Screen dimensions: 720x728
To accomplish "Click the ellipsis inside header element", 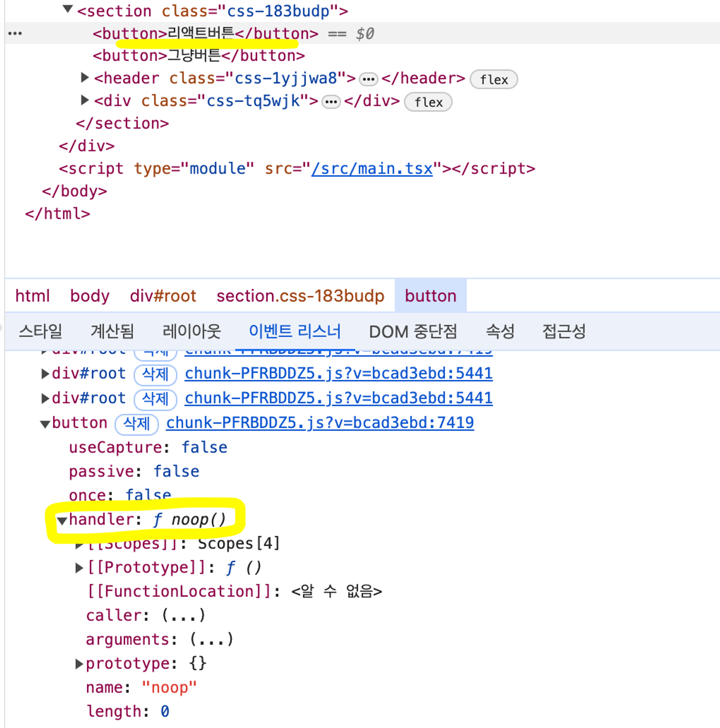I will 368,79.
